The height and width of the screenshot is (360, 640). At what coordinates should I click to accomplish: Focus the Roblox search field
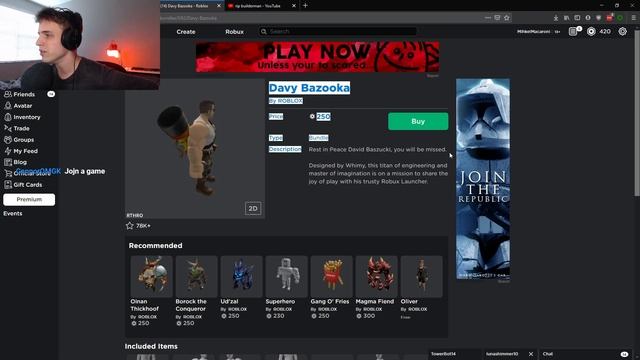[x=338, y=31]
